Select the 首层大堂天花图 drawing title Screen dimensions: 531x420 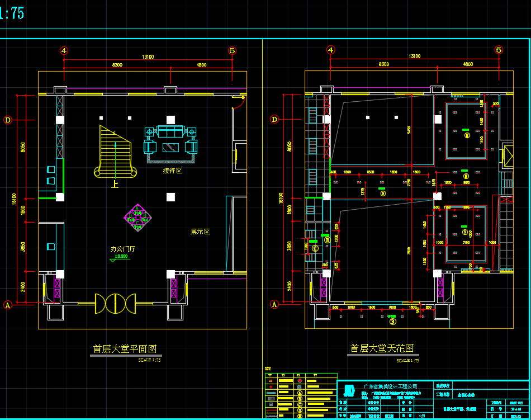382,348
